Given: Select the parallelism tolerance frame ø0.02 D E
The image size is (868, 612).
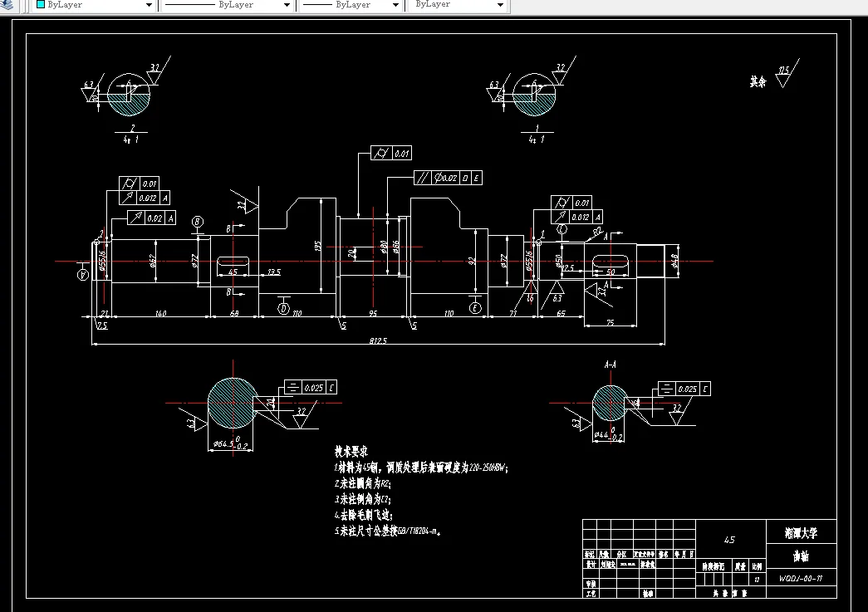Looking at the screenshot, I should [x=448, y=178].
